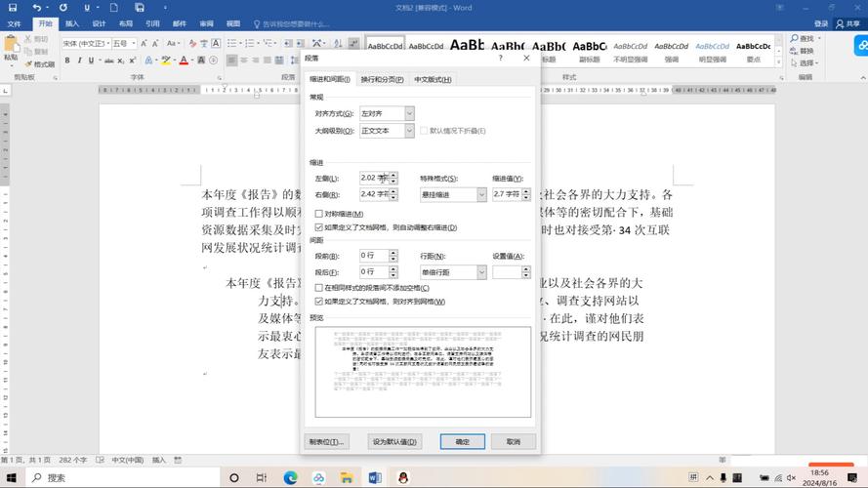Click the Format Painter (格式刷) tool
Viewport: 868px width, 488px height.
(40, 64)
